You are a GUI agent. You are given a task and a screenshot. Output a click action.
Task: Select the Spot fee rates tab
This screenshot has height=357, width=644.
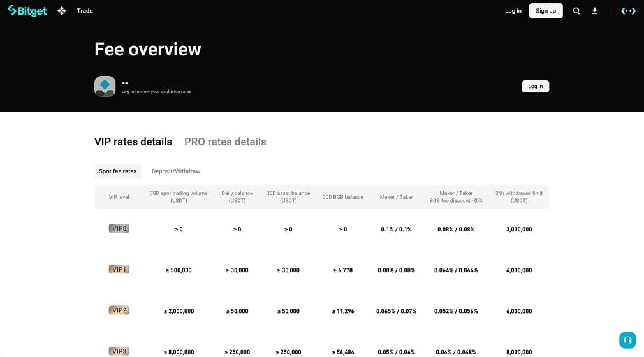click(117, 171)
